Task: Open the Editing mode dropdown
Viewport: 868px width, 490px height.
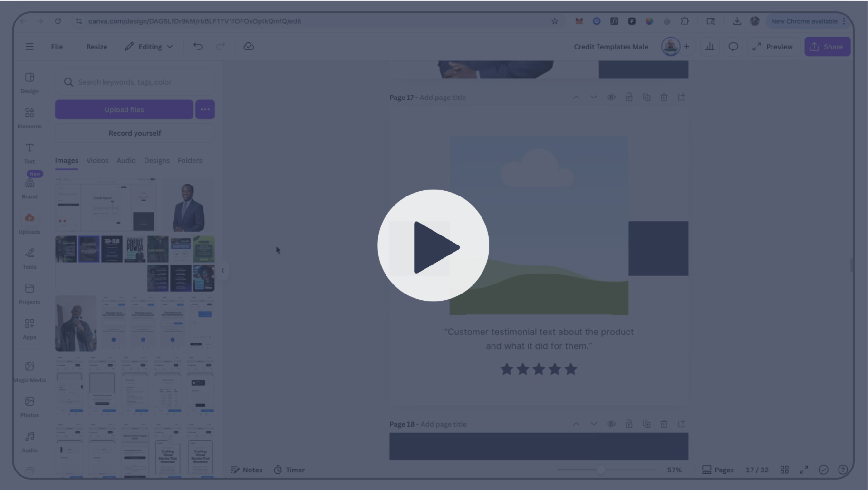Action: point(149,46)
